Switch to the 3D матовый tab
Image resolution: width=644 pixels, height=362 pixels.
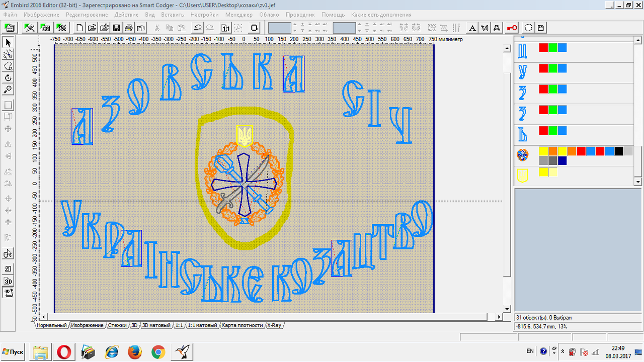(156, 325)
